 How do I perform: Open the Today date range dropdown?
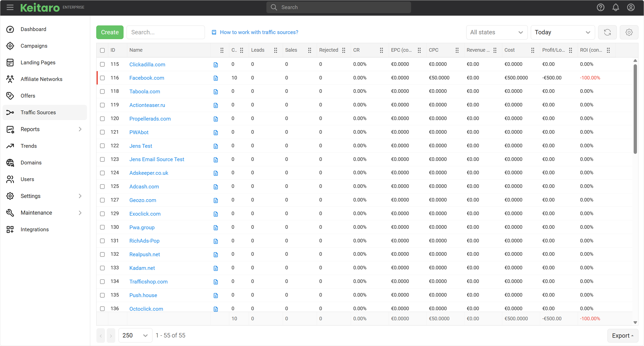pos(563,32)
